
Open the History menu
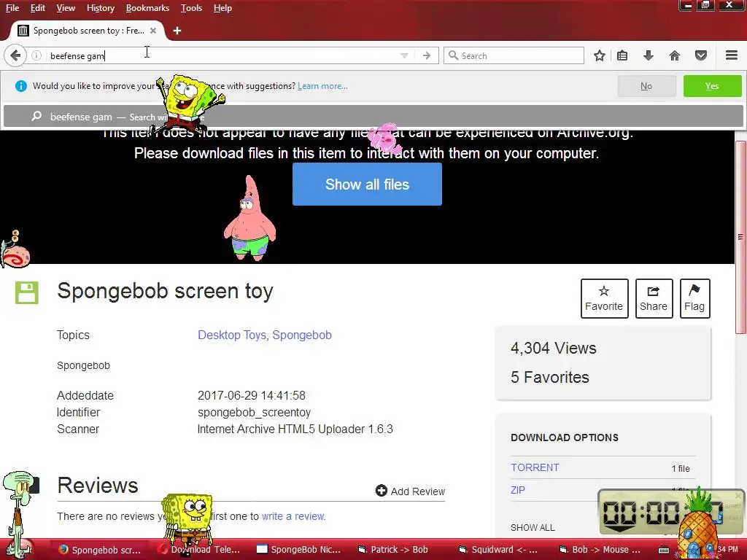[101, 8]
